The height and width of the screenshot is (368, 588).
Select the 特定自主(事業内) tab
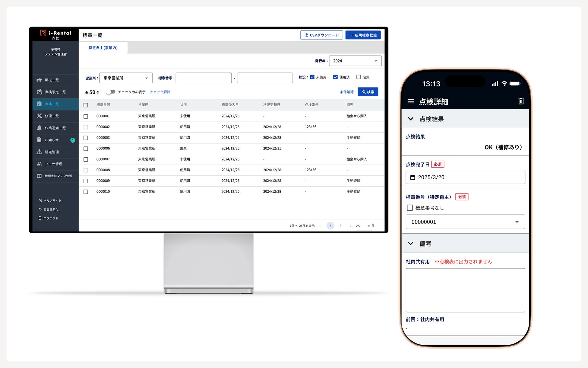click(103, 48)
